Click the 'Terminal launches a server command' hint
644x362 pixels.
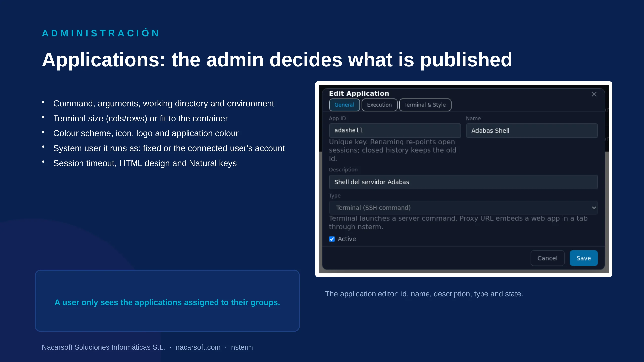[458, 223]
